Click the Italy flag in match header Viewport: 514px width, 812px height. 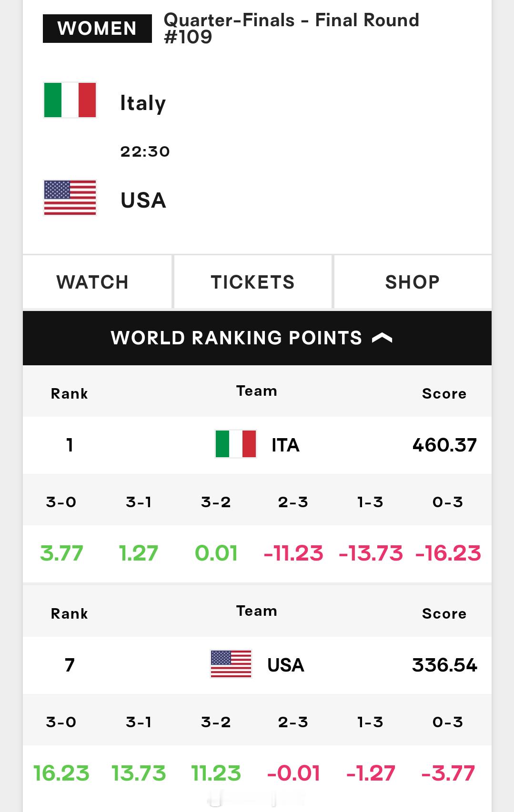(70, 100)
